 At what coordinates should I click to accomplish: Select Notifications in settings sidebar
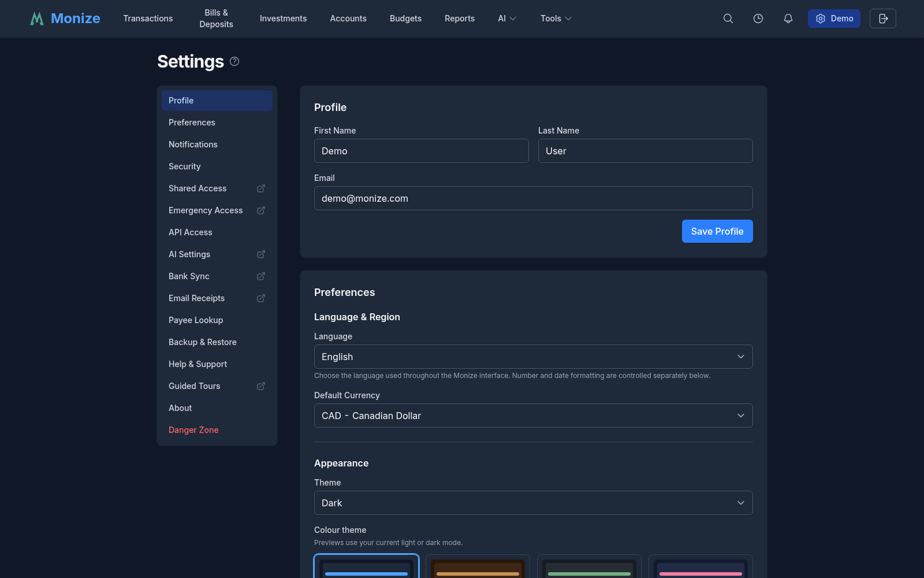click(x=217, y=144)
